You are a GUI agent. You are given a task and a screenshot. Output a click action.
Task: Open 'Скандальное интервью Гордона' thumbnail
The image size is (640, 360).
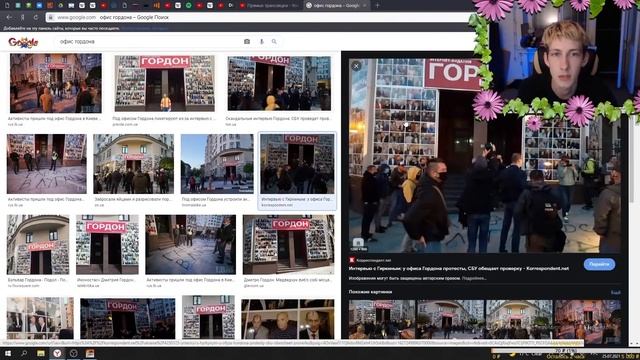coord(279,83)
